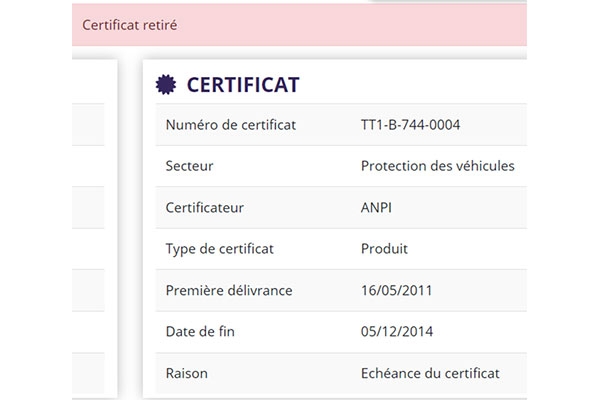Click the 'Certificateur' label
This screenshot has height=400, width=600.
pos(205,207)
